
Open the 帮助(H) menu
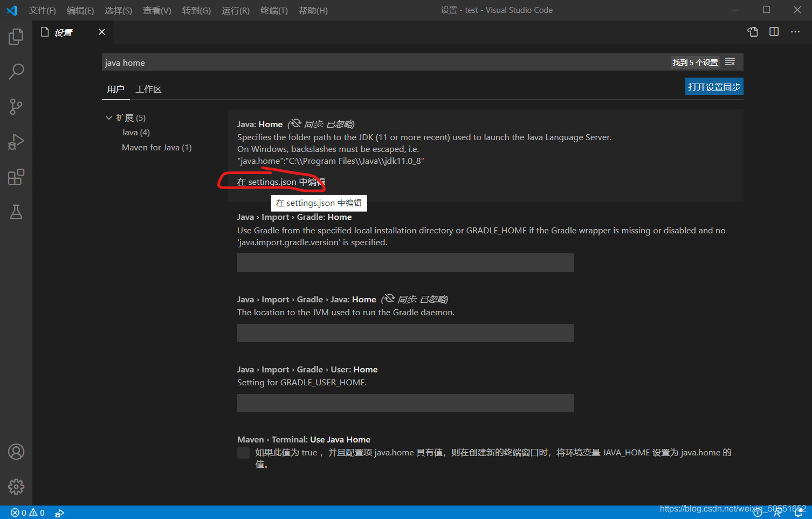313,10
